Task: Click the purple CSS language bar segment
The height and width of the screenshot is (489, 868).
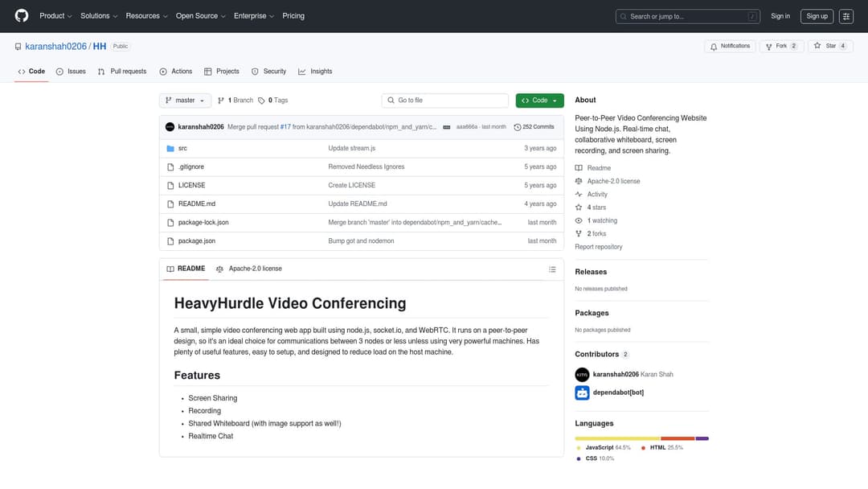Action: coord(702,438)
